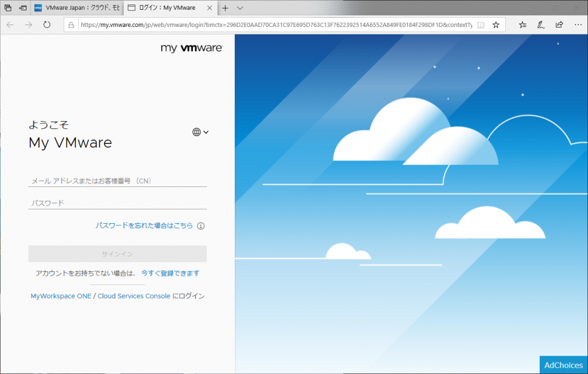
Task: Click the My VMware heading text
Action: click(71, 143)
